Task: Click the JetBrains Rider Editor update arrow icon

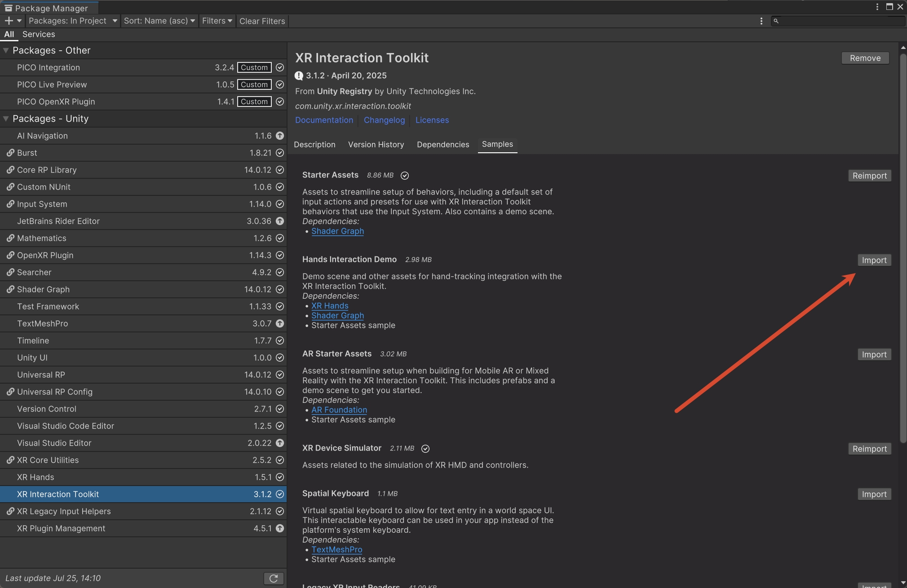Action: 280,221
